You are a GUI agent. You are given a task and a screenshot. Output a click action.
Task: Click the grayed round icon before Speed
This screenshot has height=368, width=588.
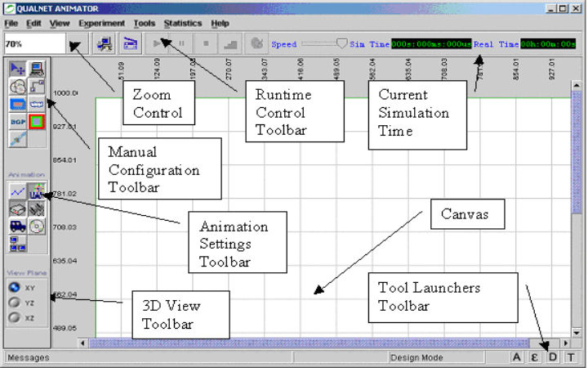(x=256, y=44)
